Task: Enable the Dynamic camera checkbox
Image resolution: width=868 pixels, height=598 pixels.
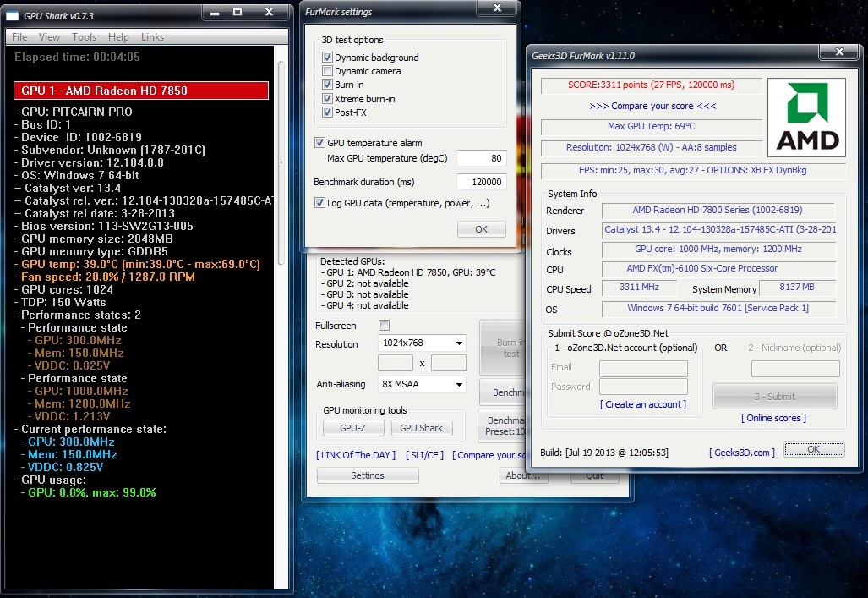Action: coord(327,71)
